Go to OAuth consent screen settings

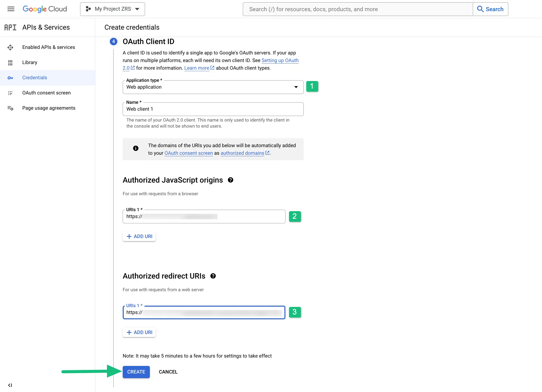click(46, 93)
